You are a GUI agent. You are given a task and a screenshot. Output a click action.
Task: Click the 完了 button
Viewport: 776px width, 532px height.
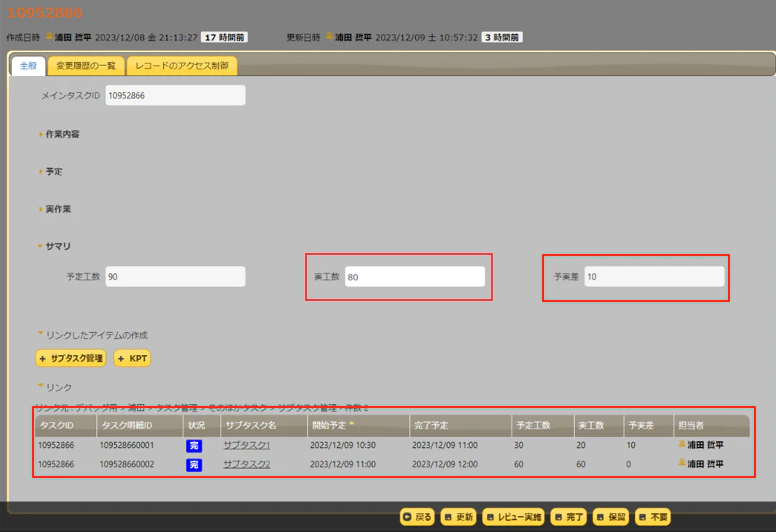pos(569,517)
